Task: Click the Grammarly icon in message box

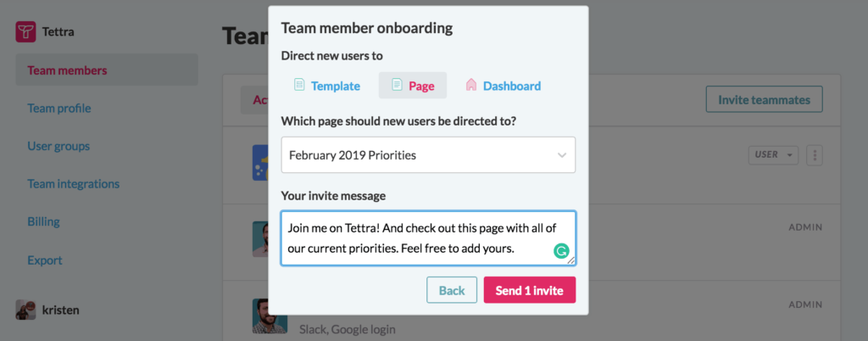Action: pos(561,251)
